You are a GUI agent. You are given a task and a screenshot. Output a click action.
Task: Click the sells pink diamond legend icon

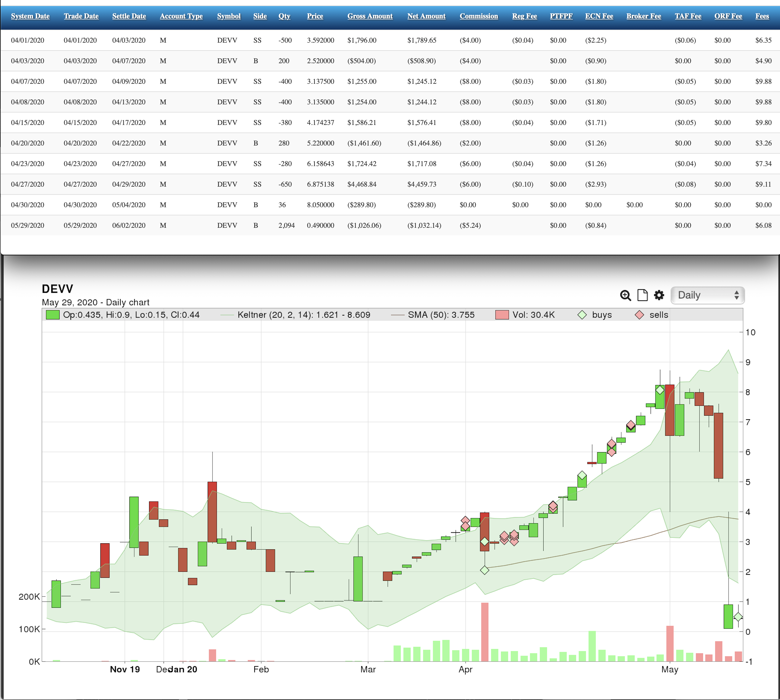(639, 315)
